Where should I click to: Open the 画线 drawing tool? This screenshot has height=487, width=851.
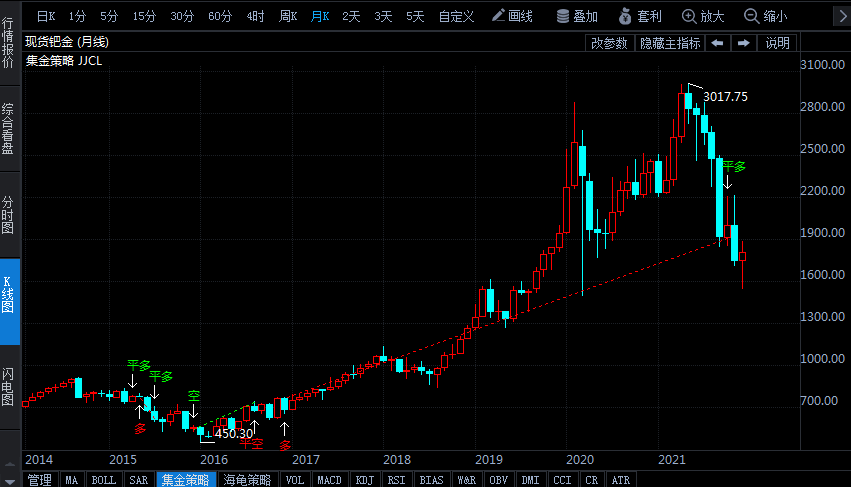pos(512,16)
